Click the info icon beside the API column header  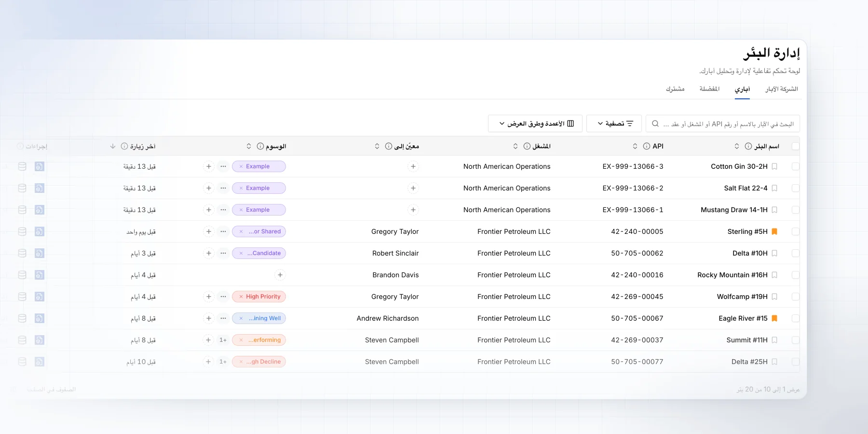[647, 146]
